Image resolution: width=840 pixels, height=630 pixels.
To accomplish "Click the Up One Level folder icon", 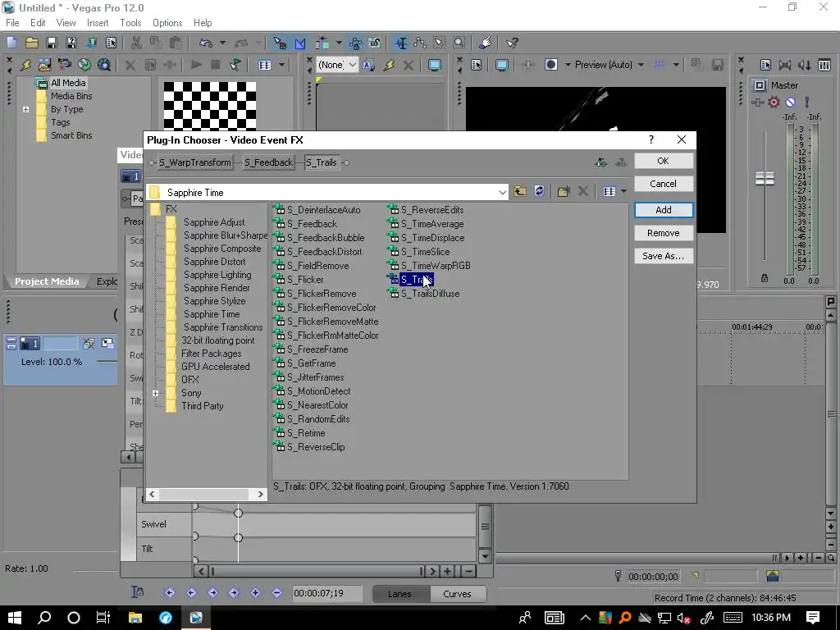I will [519, 191].
